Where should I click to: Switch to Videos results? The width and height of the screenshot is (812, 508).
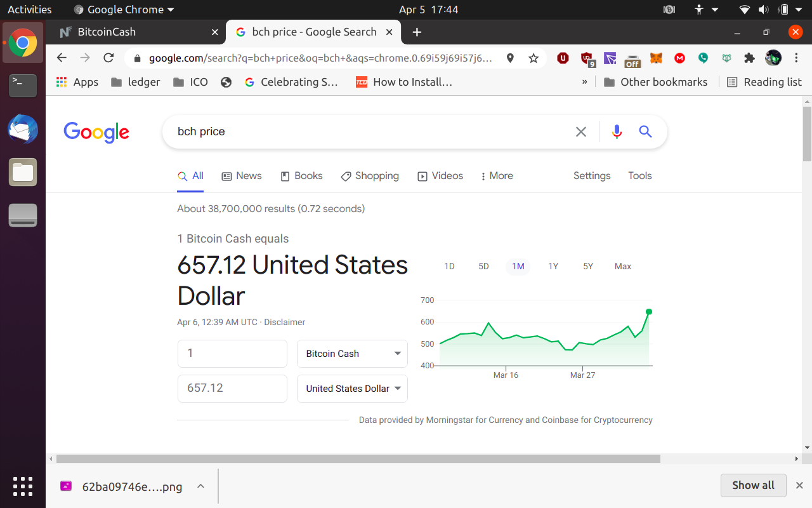point(440,176)
